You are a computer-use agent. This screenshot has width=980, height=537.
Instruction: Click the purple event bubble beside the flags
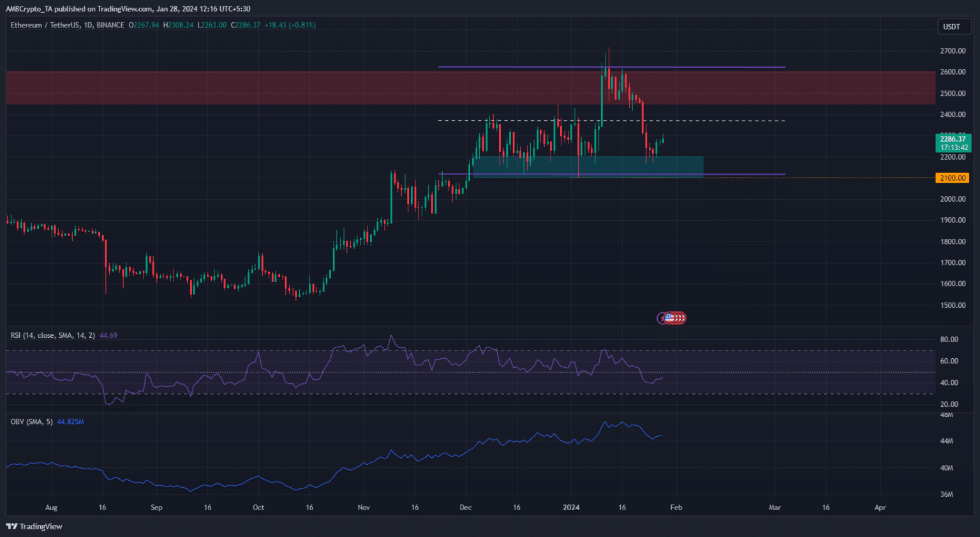[x=662, y=317]
